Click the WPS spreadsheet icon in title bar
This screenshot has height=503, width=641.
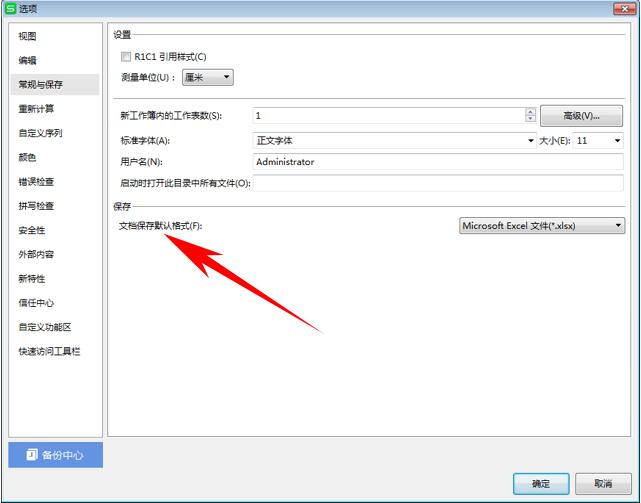(10, 8)
